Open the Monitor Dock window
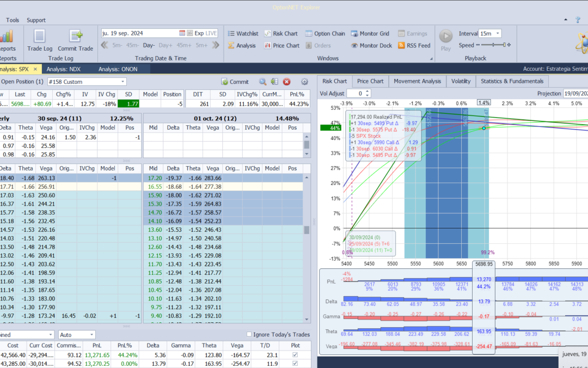Viewport: 588px width, 368px height. coord(371,45)
